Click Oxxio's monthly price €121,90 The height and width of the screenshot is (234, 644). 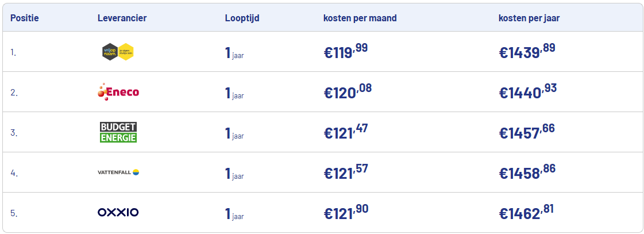click(345, 213)
